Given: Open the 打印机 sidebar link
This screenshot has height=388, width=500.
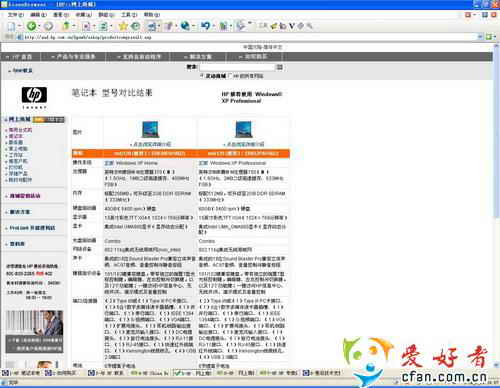Looking at the screenshot, I should (x=16, y=167).
